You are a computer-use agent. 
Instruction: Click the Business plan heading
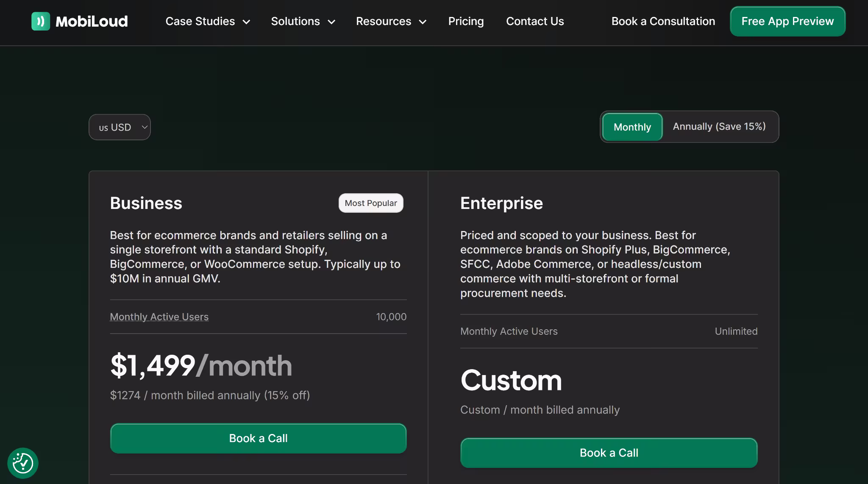coord(146,203)
